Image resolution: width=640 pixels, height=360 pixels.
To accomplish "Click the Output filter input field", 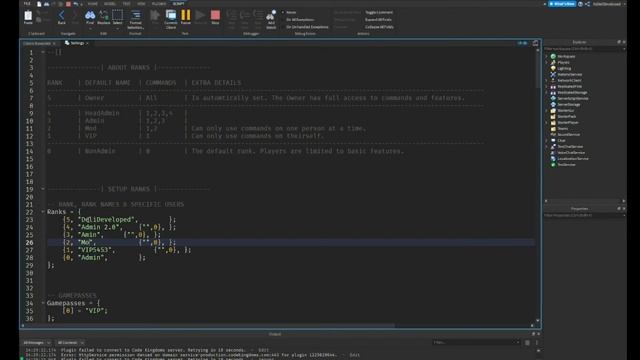I will click(x=476, y=342).
